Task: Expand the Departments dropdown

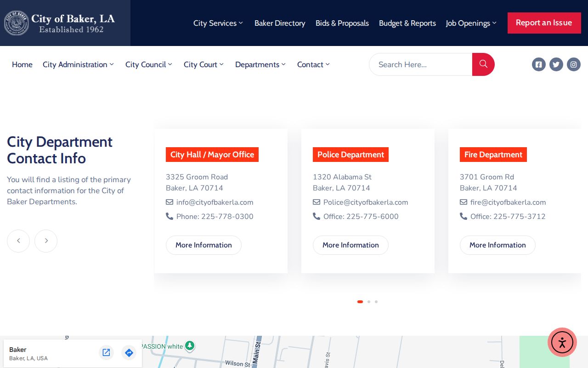Action: (260, 64)
